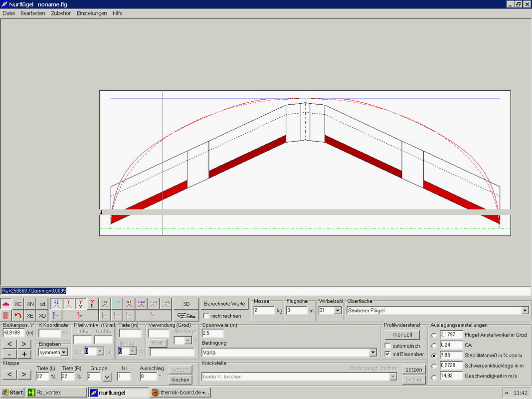
Task: Open the Bearbeiten menu
Action: tap(32, 13)
